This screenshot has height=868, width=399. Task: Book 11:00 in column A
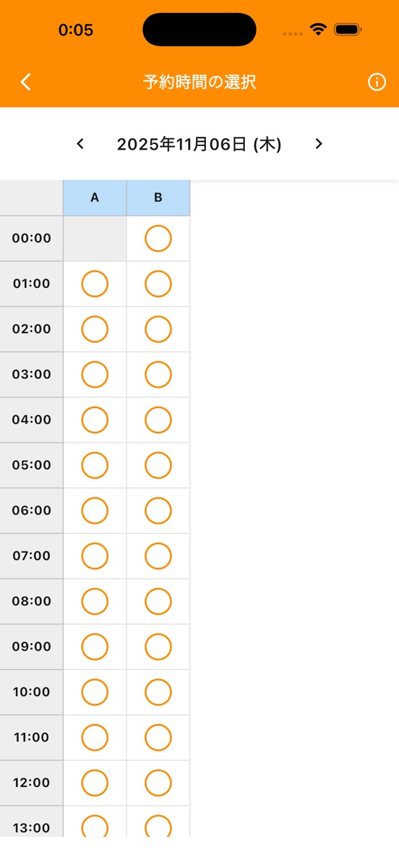[95, 738]
